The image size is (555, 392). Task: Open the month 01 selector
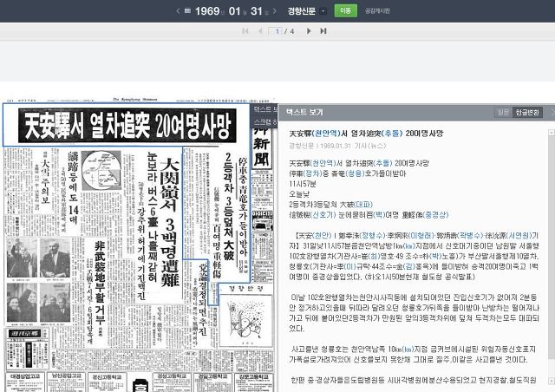pos(237,11)
